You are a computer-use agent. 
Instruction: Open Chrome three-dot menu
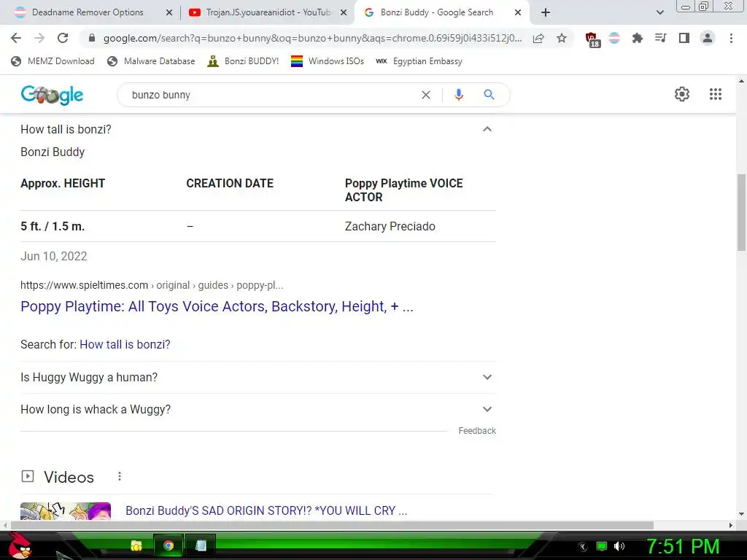click(x=731, y=38)
